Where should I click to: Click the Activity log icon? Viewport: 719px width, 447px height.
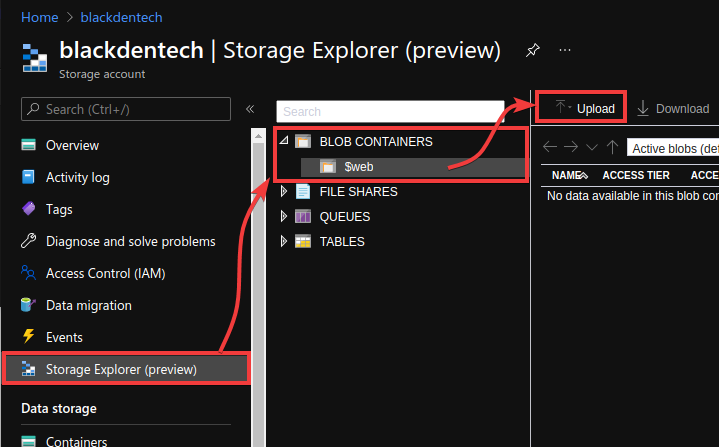(28, 177)
